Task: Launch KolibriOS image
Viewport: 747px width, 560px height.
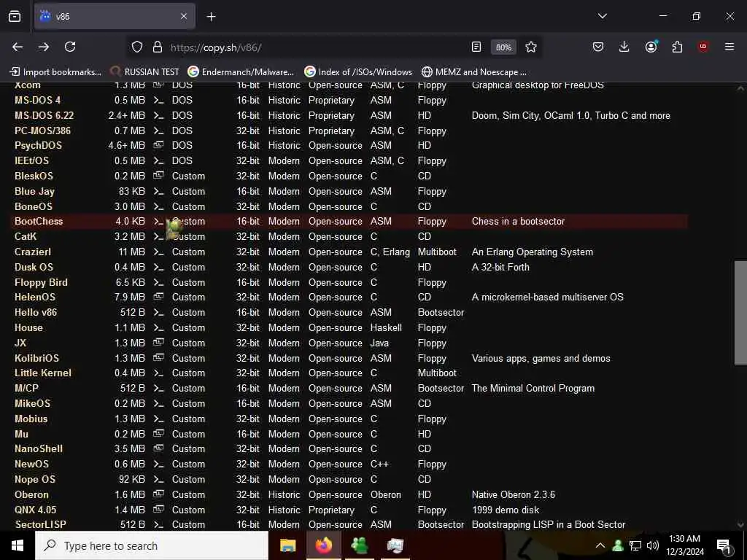Action: [x=36, y=358]
